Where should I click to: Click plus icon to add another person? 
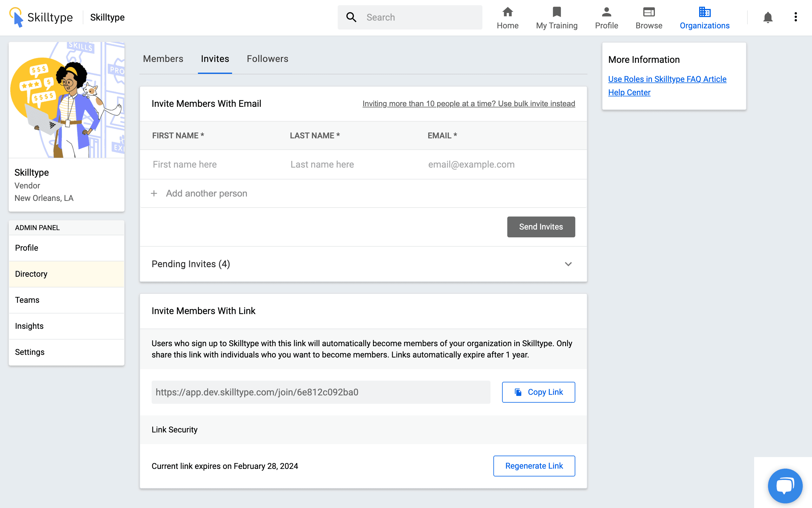coord(154,194)
